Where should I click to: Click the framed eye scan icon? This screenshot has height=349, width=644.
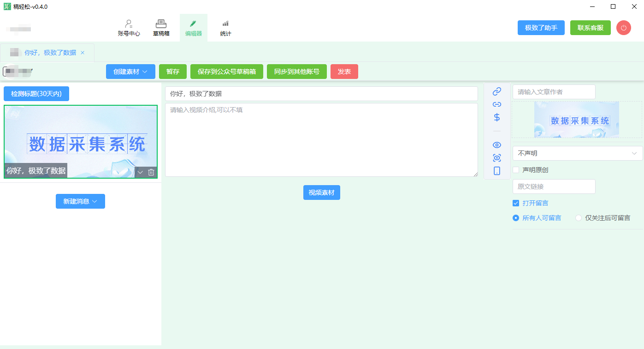(496, 158)
